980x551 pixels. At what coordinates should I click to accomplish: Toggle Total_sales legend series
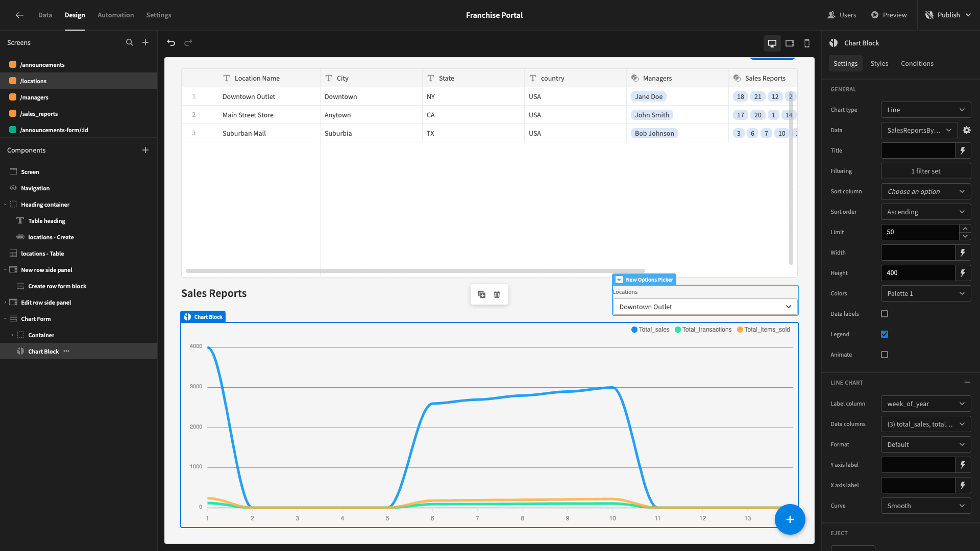[x=650, y=330]
